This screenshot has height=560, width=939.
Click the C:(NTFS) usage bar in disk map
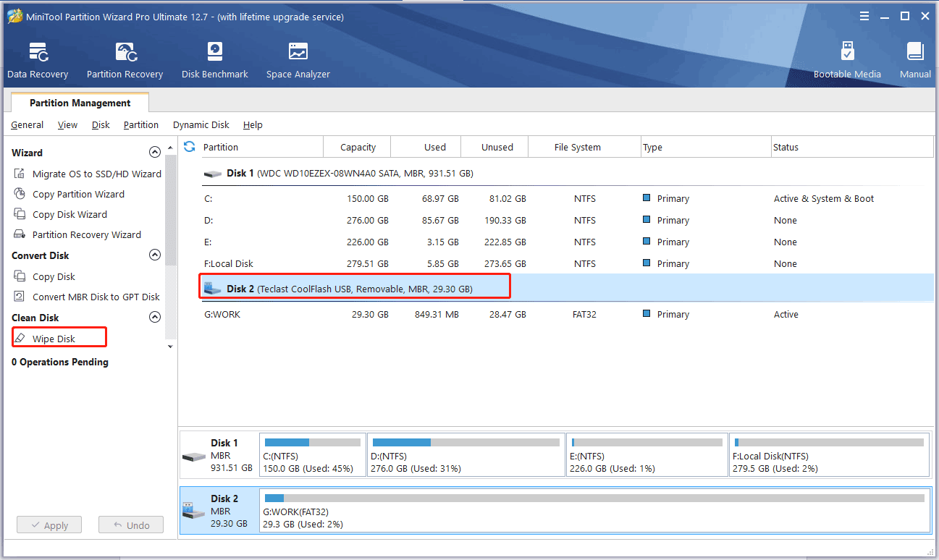(x=313, y=442)
